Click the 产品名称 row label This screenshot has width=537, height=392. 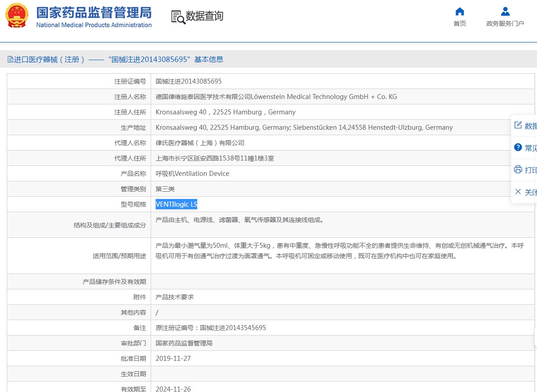[x=133, y=174]
